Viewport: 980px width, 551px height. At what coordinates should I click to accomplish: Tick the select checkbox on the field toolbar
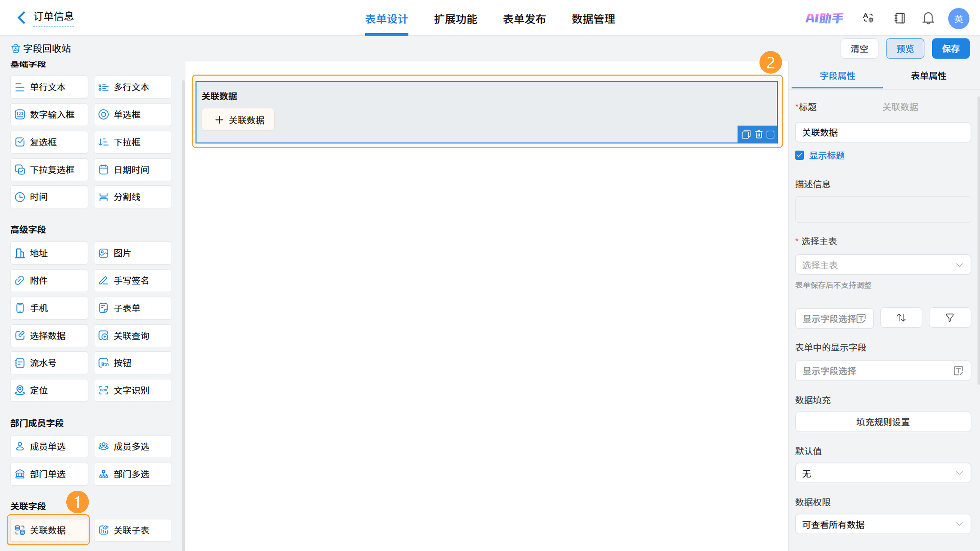coord(770,134)
